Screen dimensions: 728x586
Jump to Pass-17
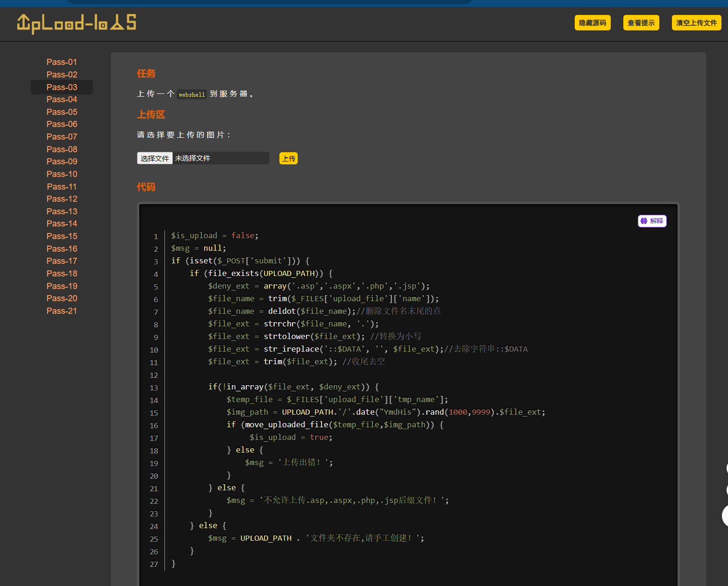pyautogui.click(x=62, y=261)
